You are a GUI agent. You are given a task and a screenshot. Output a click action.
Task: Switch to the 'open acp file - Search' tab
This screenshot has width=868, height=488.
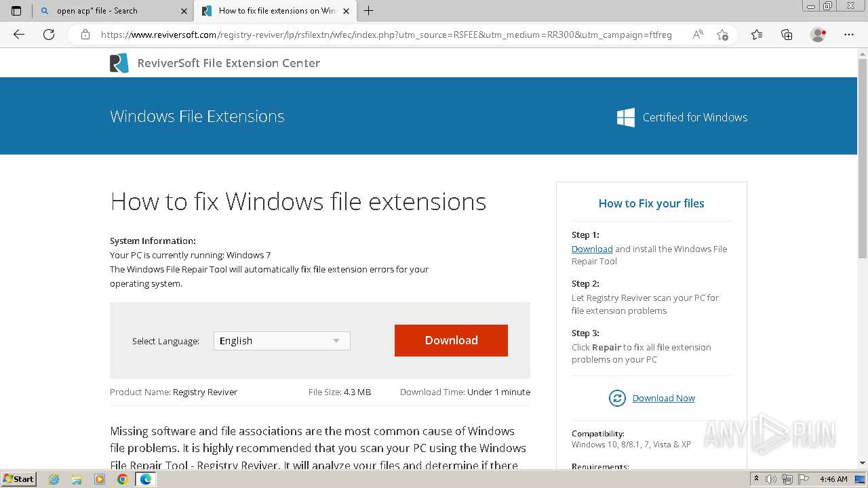coord(113,11)
